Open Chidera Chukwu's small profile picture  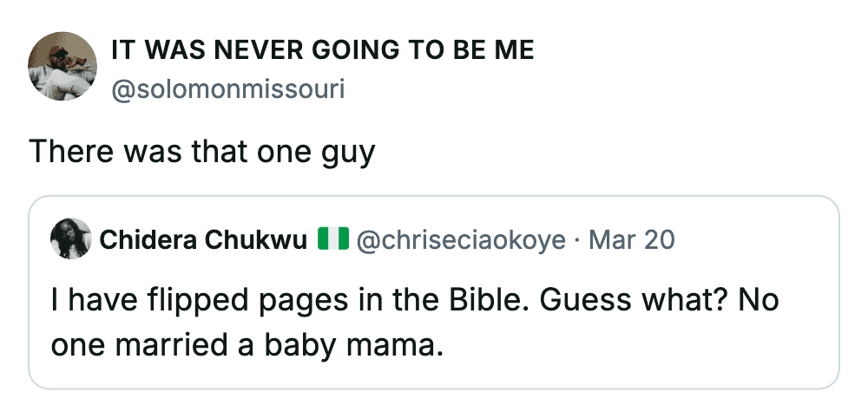[x=72, y=239]
